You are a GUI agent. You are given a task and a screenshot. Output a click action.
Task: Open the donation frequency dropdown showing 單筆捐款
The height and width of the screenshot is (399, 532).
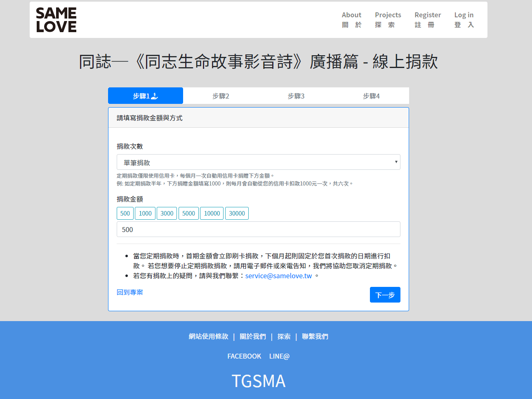point(259,162)
